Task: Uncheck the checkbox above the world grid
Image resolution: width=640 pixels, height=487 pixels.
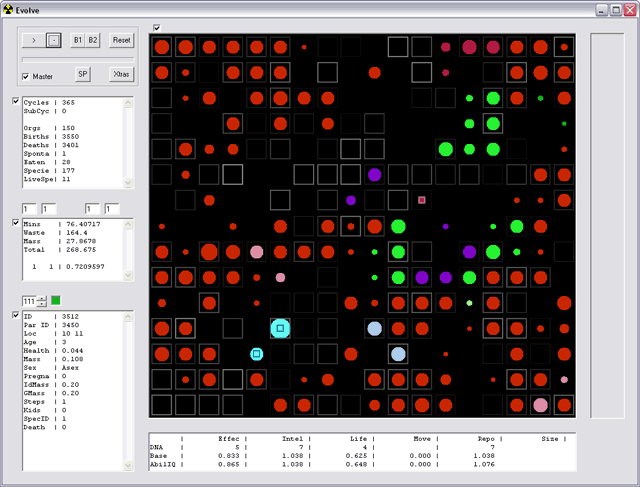Action: pos(157,28)
